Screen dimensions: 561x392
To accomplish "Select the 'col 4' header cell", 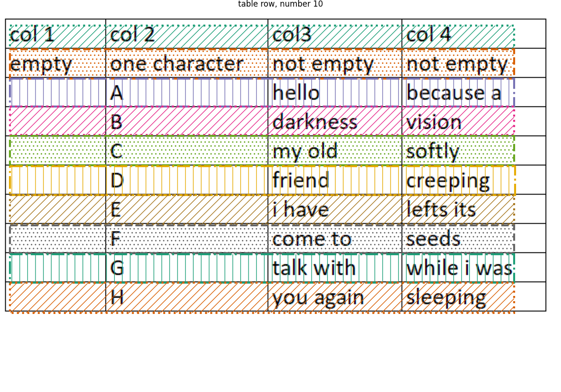I will [474, 34].
